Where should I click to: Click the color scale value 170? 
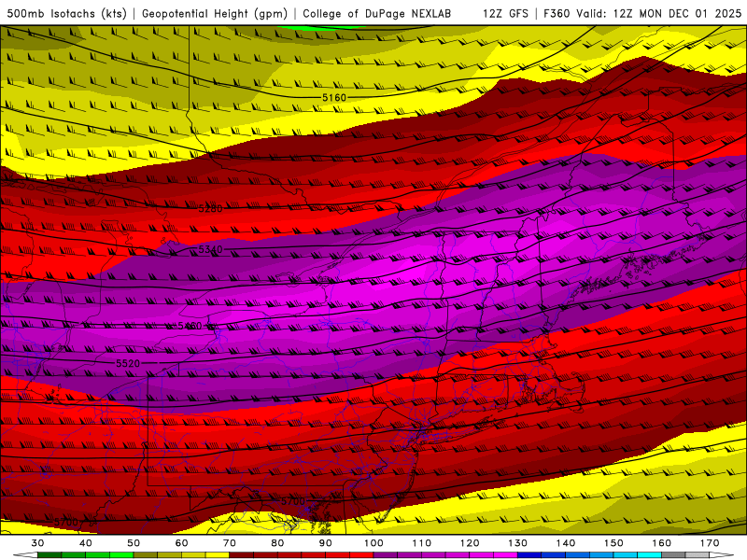tap(710, 543)
